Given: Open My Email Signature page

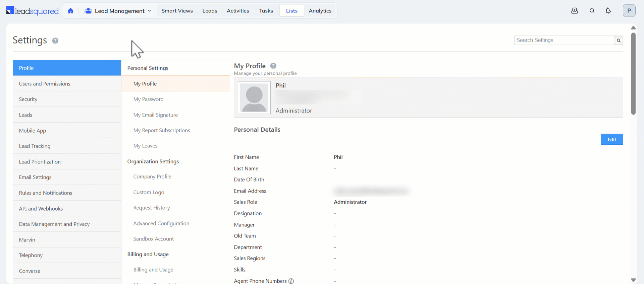Looking at the screenshot, I should point(155,115).
